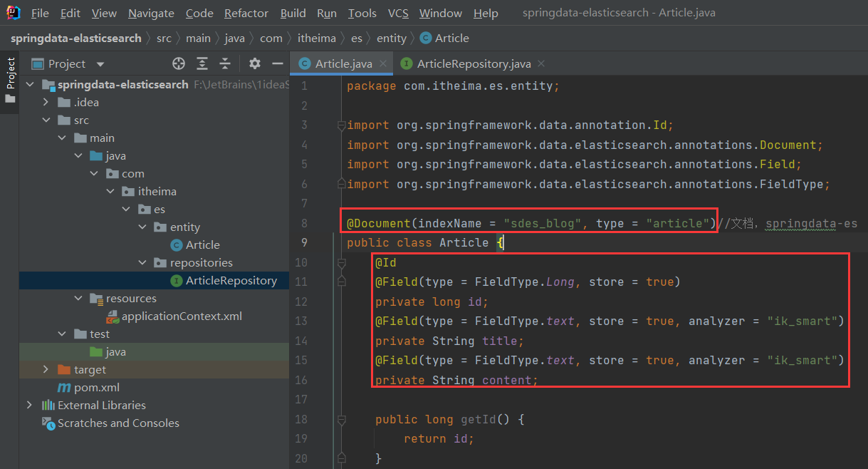Click the Scratches and Consoles icon
The image size is (868, 469).
click(48, 423)
